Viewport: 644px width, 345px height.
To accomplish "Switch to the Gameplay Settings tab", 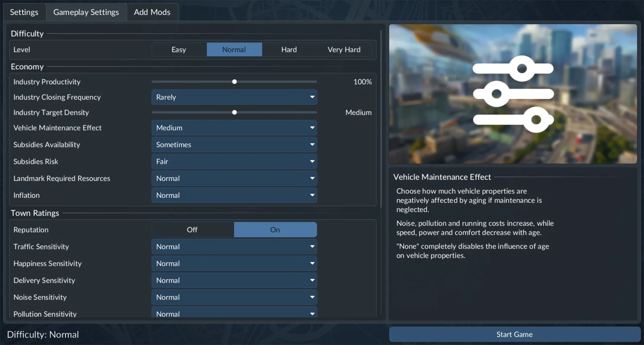I will tap(86, 12).
